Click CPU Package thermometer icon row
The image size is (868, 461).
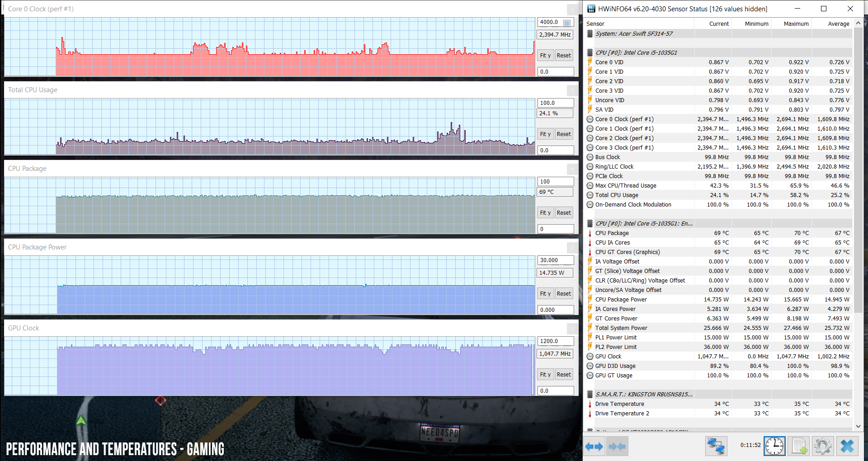(590, 233)
